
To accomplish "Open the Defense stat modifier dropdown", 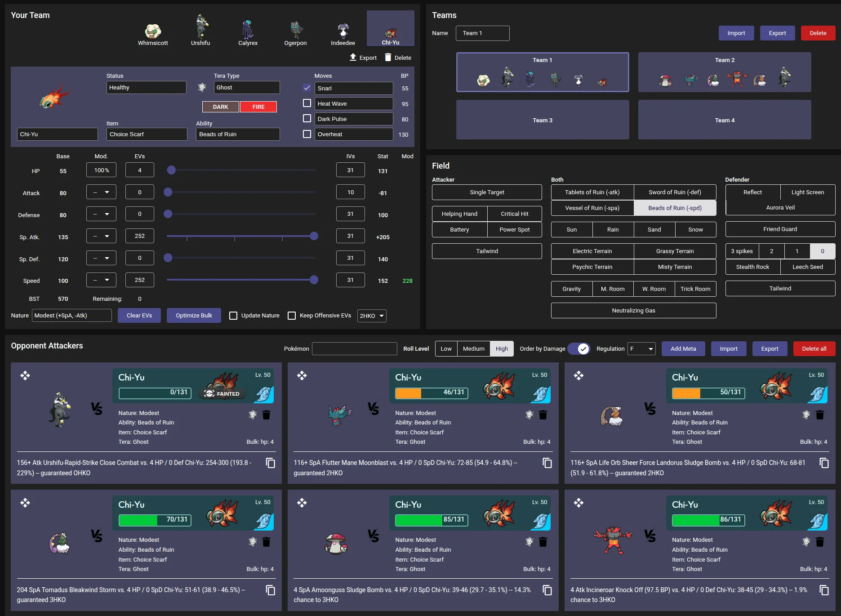I will 101,214.
